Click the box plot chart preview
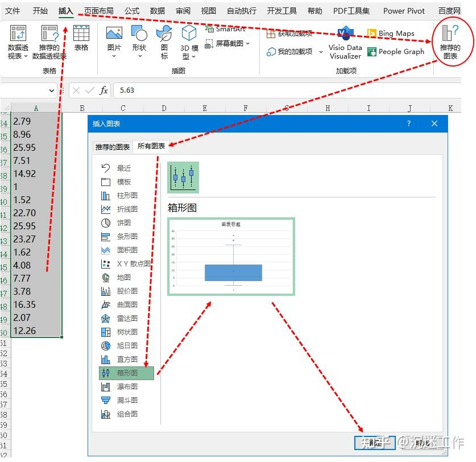This screenshot has height=462, width=476. tap(231, 257)
